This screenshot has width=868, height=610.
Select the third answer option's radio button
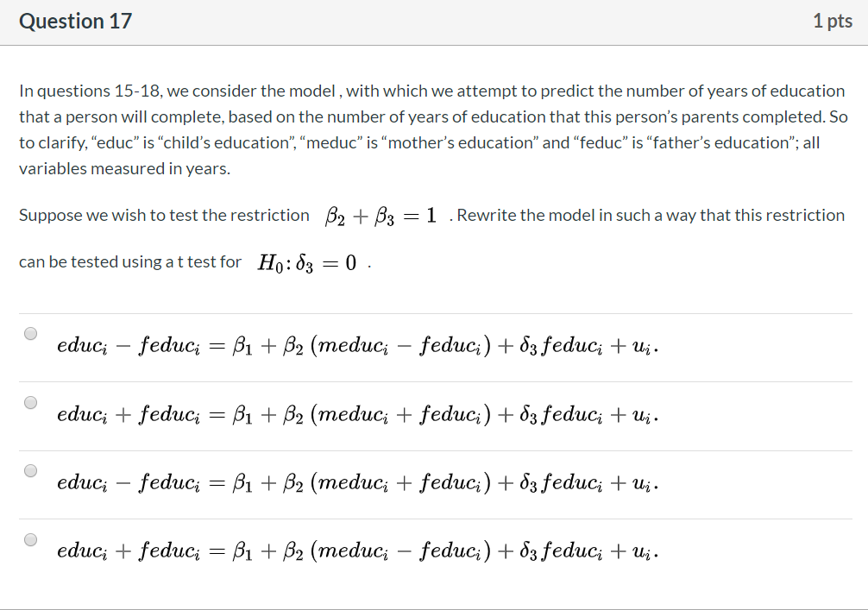coord(31,469)
